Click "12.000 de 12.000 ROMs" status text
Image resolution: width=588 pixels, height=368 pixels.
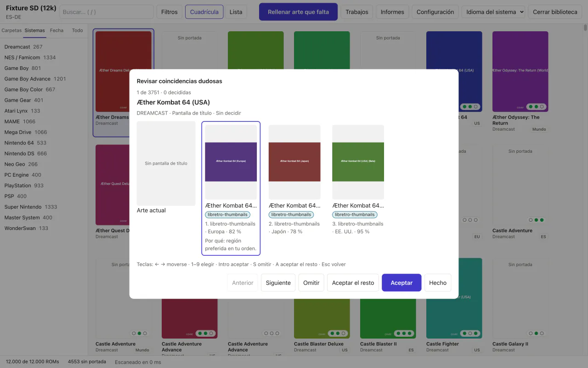[32, 362]
